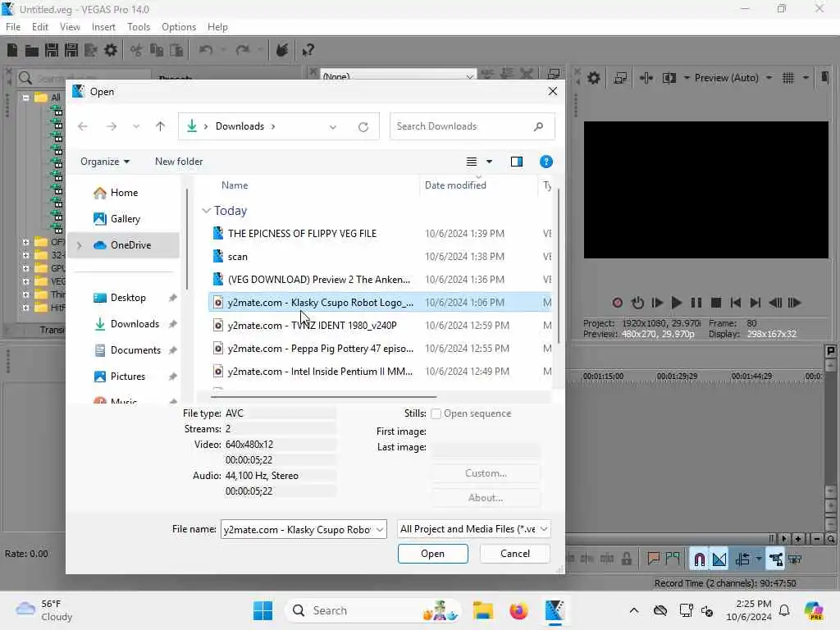This screenshot has height=630, width=840.
Task: Toggle the Enable Snapping magnet icon
Action: [699, 559]
